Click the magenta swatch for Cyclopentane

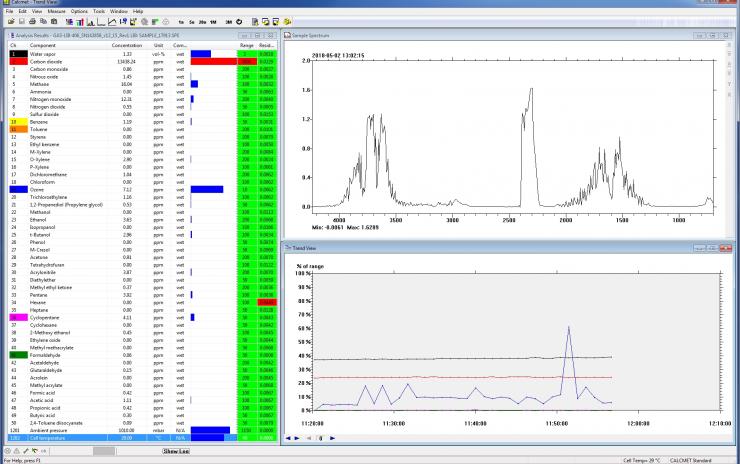(18, 318)
